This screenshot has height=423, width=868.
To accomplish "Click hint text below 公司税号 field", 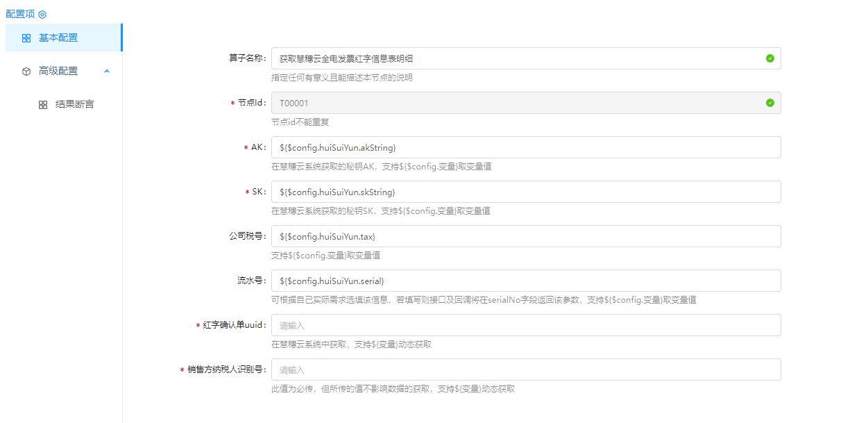I will coord(325,256).
